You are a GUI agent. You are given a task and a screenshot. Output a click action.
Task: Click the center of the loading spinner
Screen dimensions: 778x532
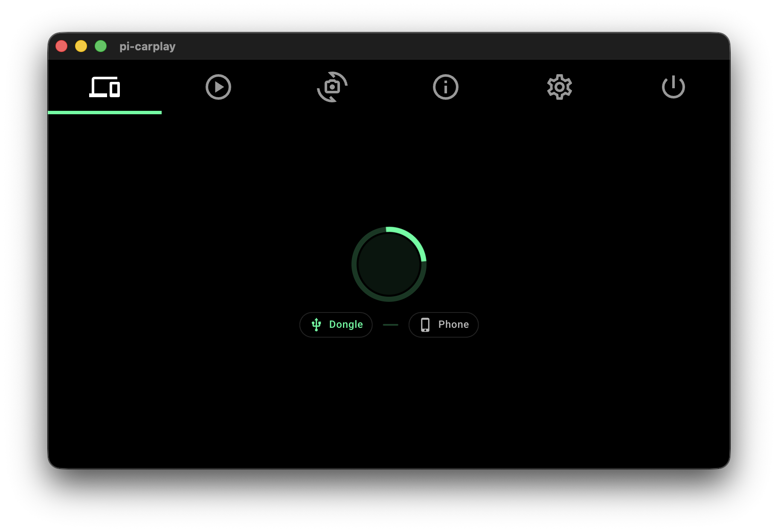click(x=389, y=264)
